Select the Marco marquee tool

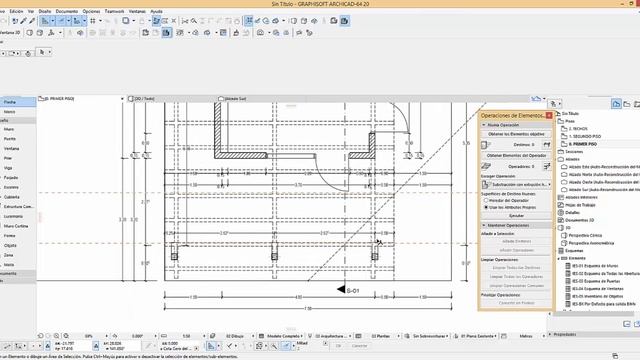click(x=18, y=112)
